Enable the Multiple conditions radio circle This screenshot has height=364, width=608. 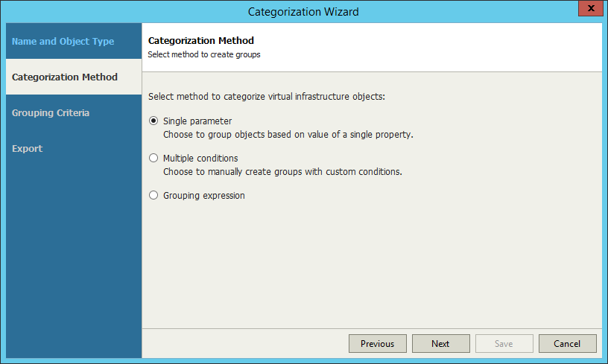click(153, 158)
